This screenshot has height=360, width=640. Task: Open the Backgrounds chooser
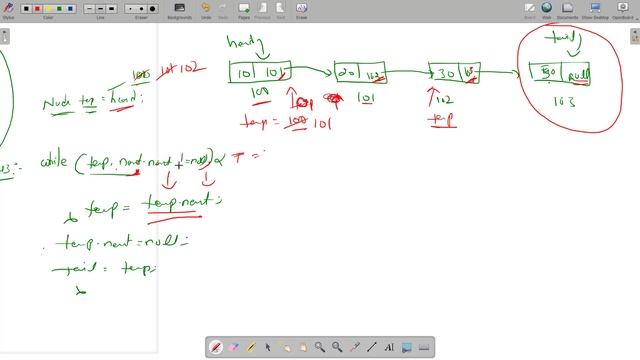point(180,11)
